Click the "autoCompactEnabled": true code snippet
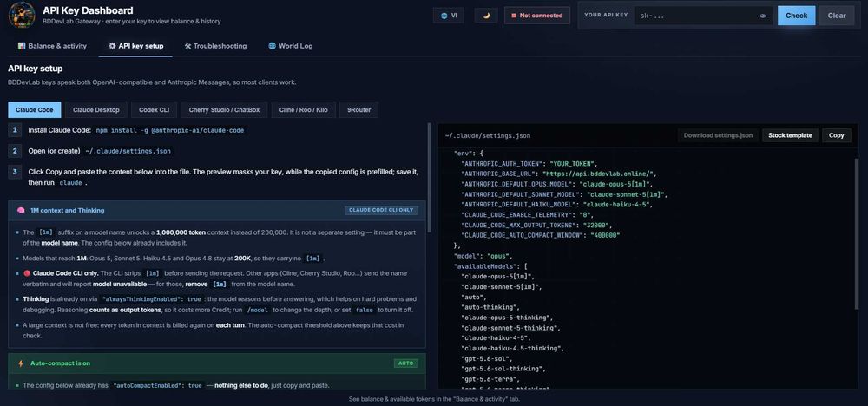868x406 pixels. [x=158, y=385]
